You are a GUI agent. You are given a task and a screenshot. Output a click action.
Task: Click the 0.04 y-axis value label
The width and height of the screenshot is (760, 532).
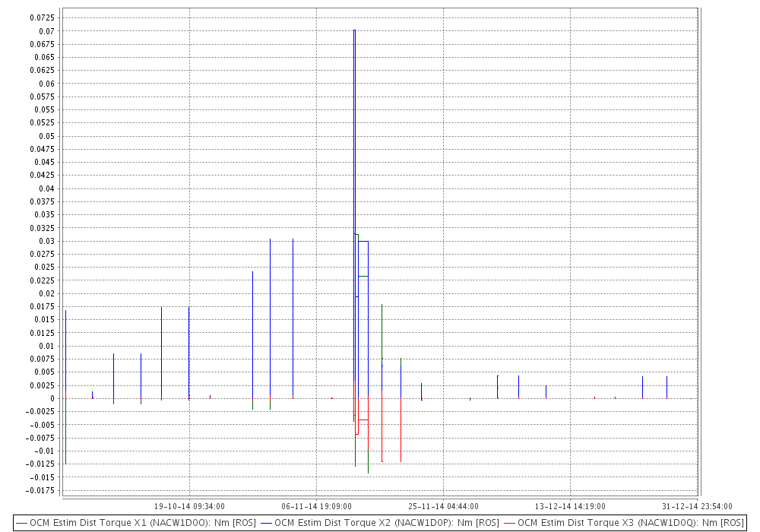(47, 188)
